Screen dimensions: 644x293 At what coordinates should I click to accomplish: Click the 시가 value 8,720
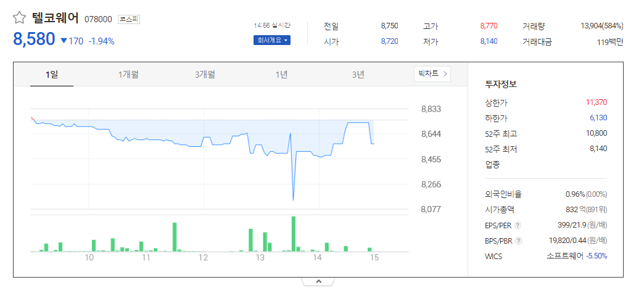pos(389,41)
